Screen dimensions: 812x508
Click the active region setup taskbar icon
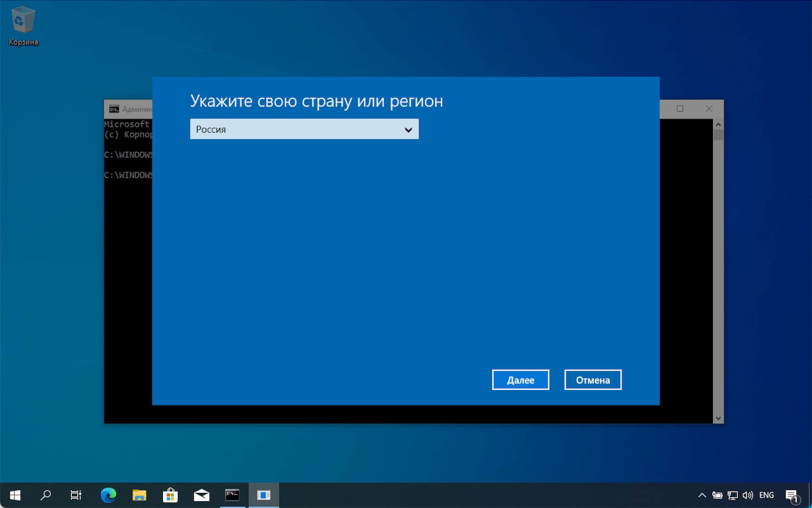[x=264, y=494]
